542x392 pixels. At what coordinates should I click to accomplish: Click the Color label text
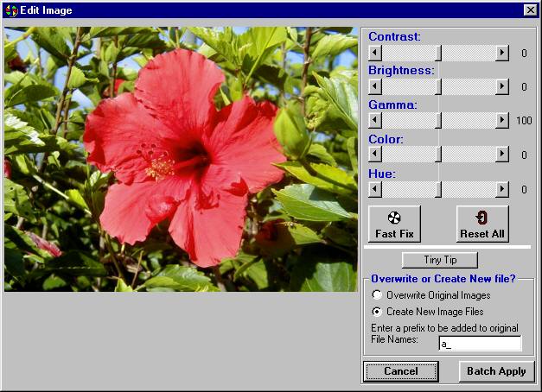pos(386,139)
